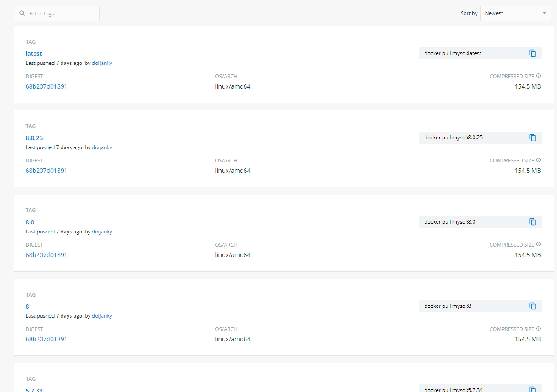This screenshot has width=557, height=392.
Task: Open the 8.0.25 tag link
Action: pyautogui.click(x=34, y=138)
